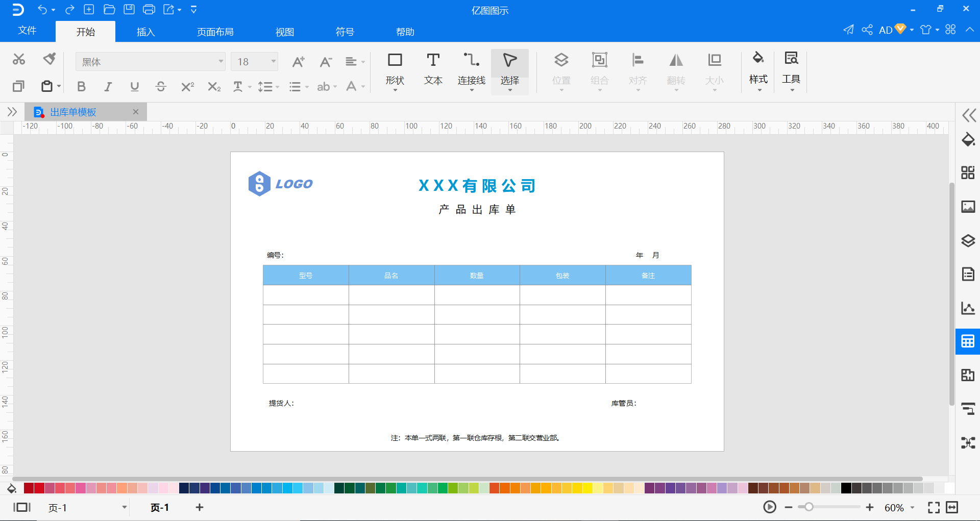The image size is (980, 521).
Task: Click the Chart icon in right sidebar
Action: [x=968, y=308]
